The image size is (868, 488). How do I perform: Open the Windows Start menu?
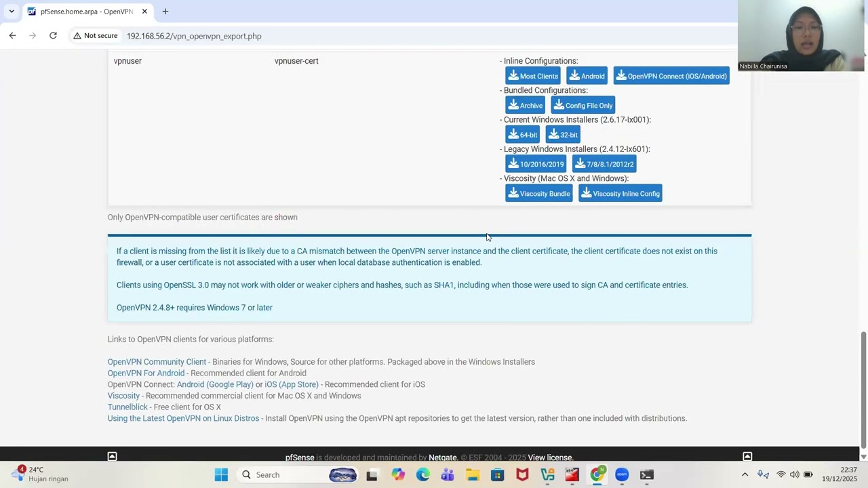pyautogui.click(x=221, y=475)
